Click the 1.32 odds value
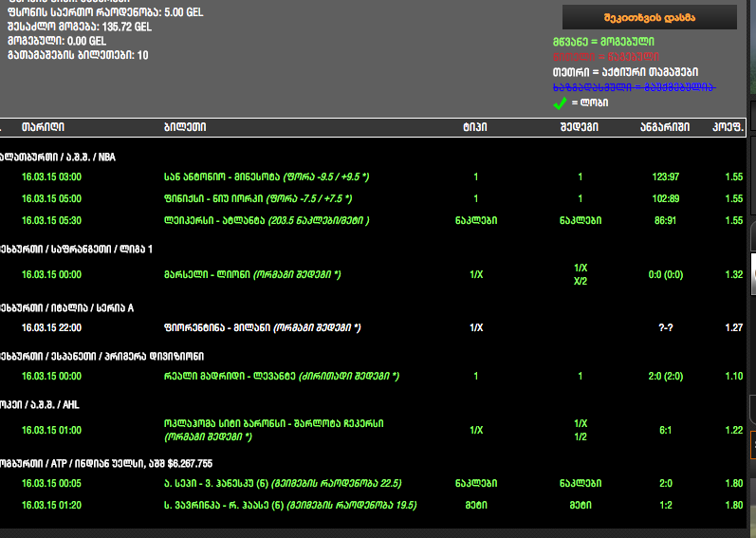This screenshot has height=538, width=756. pyautogui.click(x=734, y=275)
